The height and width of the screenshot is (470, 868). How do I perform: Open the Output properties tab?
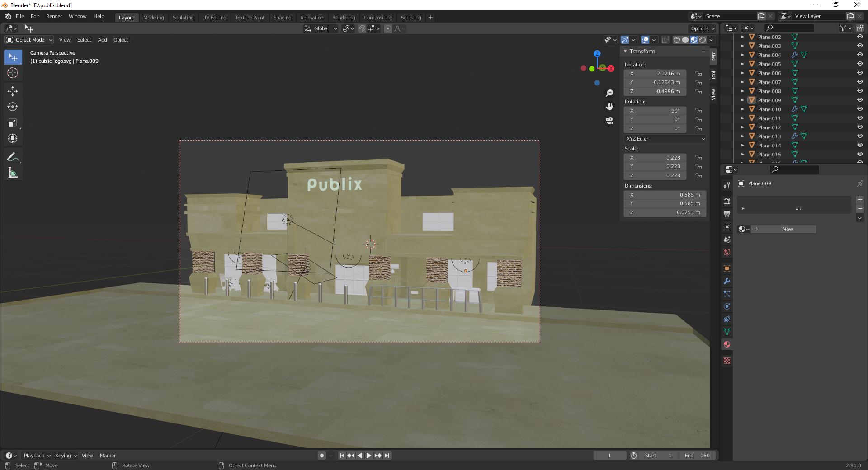click(x=726, y=214)
